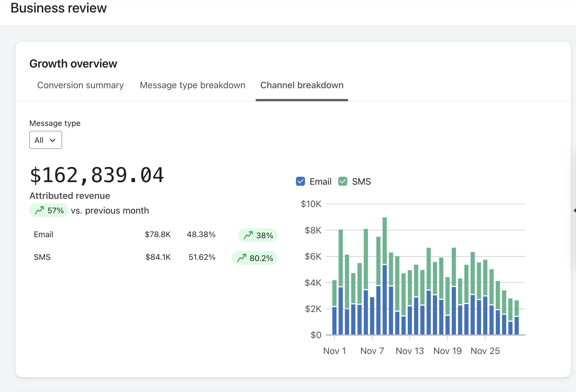
Task: Uncheck the Email legend checkbox
Action: [300, 181]
